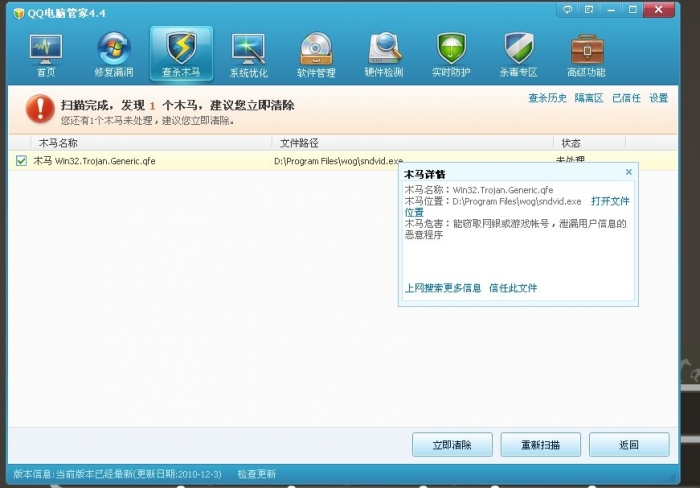700x488 pixels.
Task: Open 杀毒专区 antivirus shield icon
Action: coord(518,54)
